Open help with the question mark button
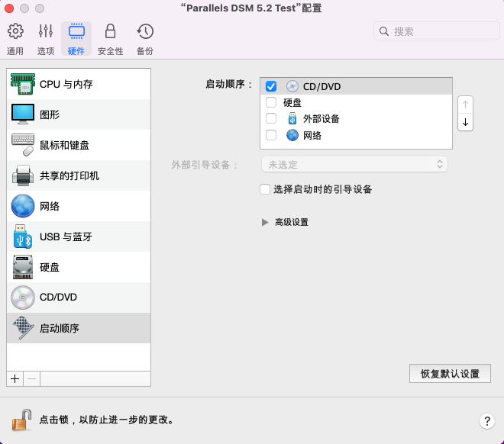Image resolution: width=504 pixels, height=444 pixels. pyautogui.click(x=487, y=420)
